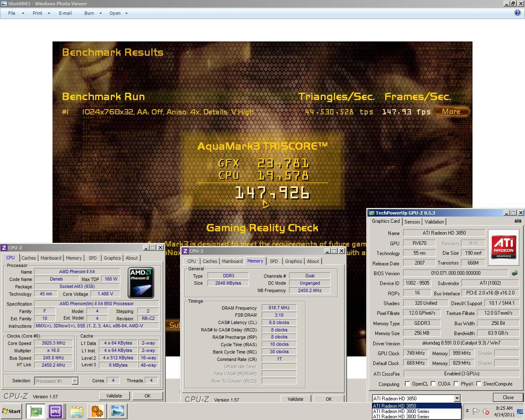The image size is (525, 420).
Task: Toggle the OpenCL checkbox in GPU-Z
Action: pyautogui.click(x=407, y=384)
